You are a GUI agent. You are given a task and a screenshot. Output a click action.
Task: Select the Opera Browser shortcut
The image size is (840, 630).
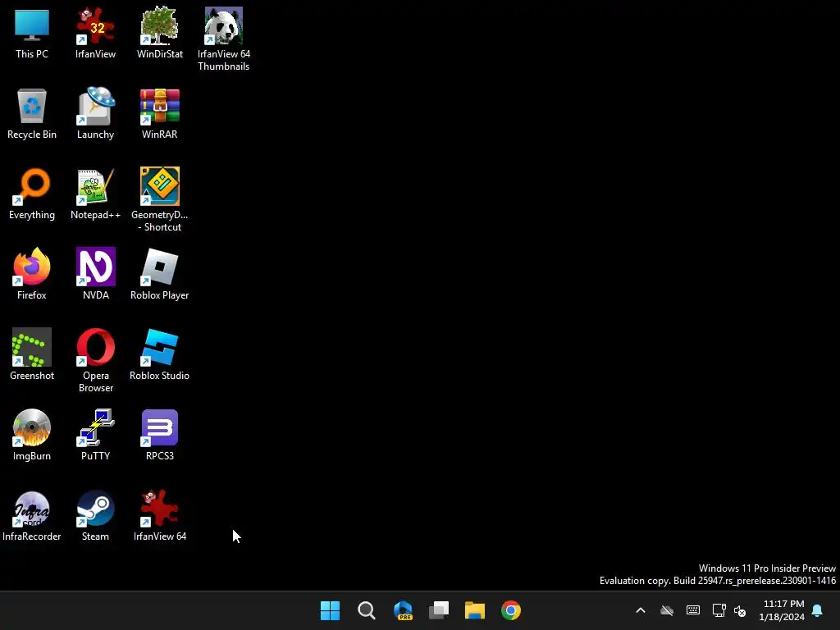coord(95,361)
